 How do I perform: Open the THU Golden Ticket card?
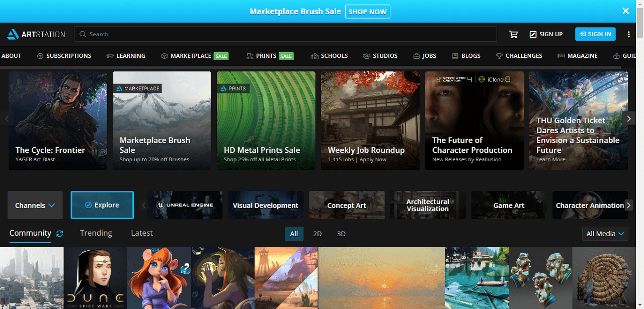[579, 121]
